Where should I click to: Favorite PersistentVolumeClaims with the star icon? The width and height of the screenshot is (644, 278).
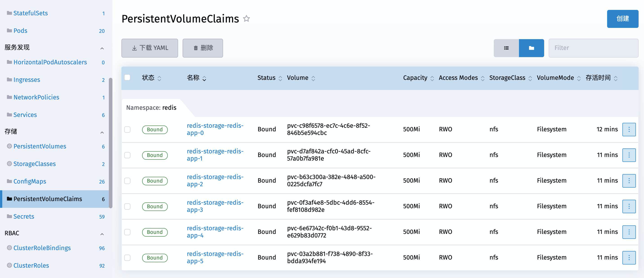point(246,18)
